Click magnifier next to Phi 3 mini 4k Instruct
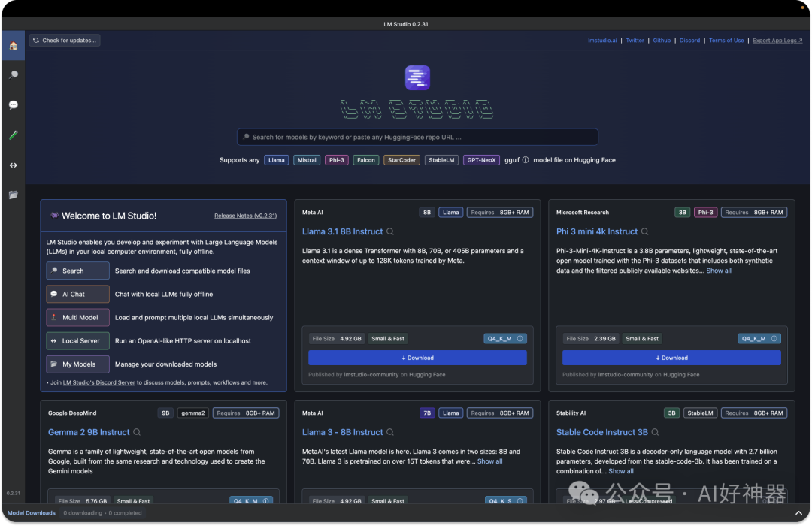812x526 pixels. [x=645, y=232]
